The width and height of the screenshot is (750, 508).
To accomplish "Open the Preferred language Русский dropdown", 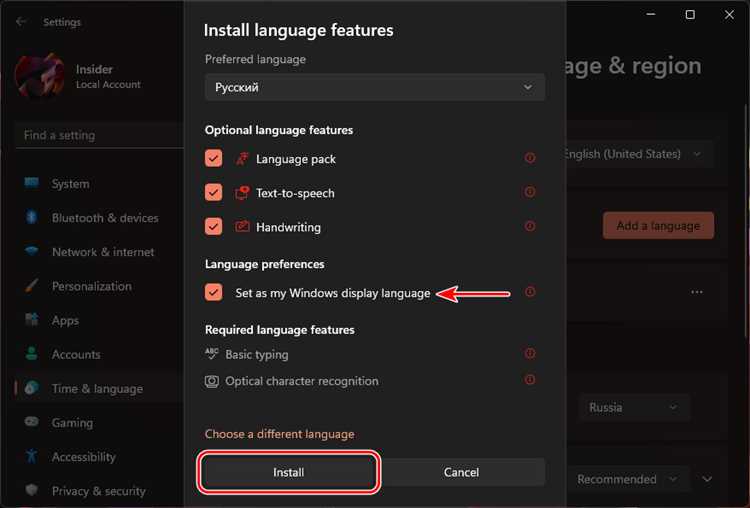I will 375,87.
